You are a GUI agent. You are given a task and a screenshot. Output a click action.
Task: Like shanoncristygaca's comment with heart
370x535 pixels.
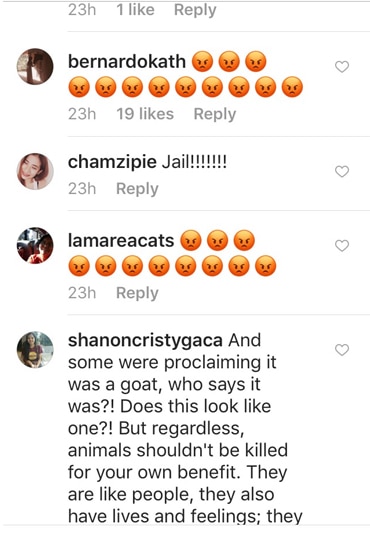click(342, 350)
